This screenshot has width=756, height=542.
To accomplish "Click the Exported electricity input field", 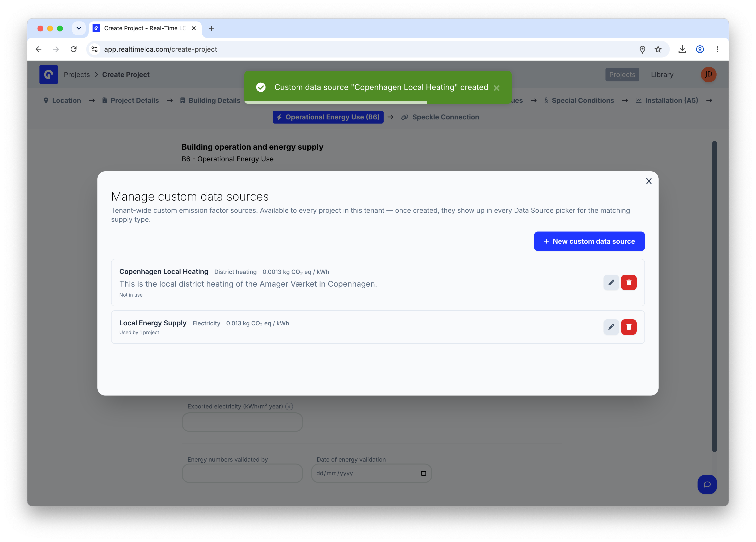I will (x=242, y=422).
